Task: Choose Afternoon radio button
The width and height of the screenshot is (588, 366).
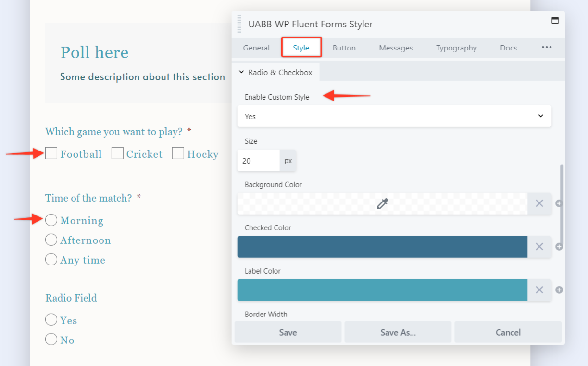Action: (x=51, y=240)
